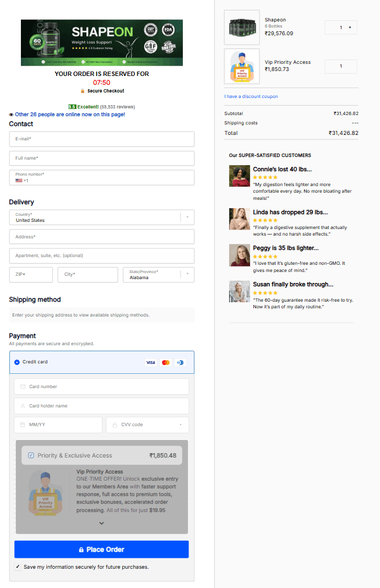Image resolution: width=380 pixels, height=588 pixels.
Task: Select the Credit card radio button
Action: click(17, 362)
